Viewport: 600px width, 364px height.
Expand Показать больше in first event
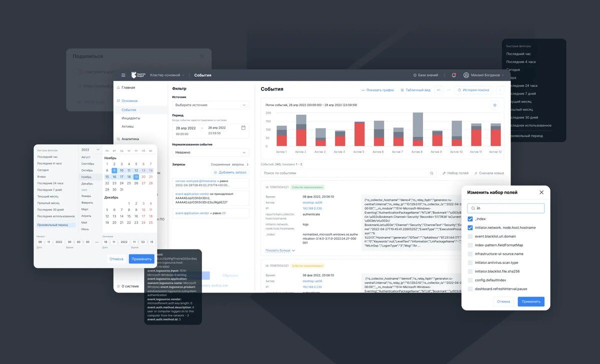pyautogui.click(x=280, y=250)
